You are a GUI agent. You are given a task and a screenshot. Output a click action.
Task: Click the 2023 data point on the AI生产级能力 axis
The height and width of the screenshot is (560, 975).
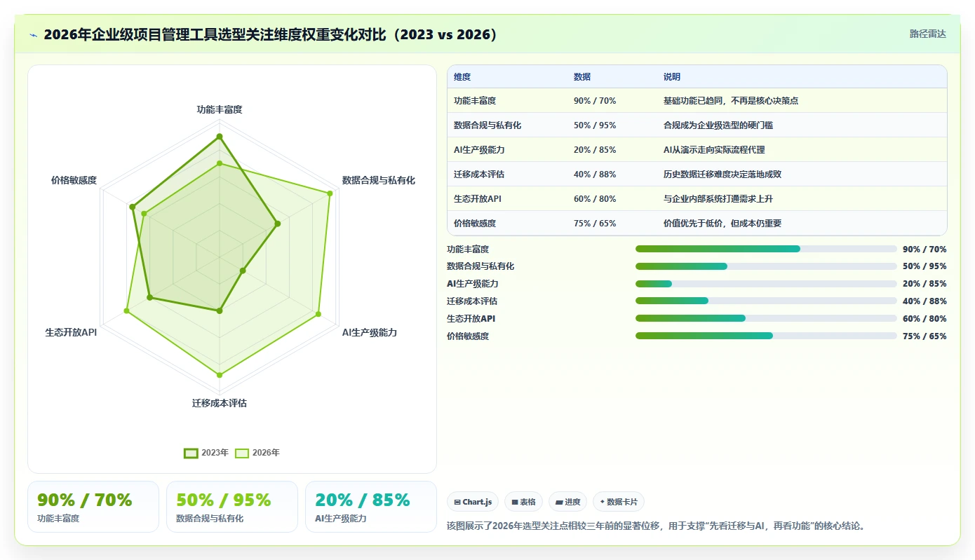[243, 270]
